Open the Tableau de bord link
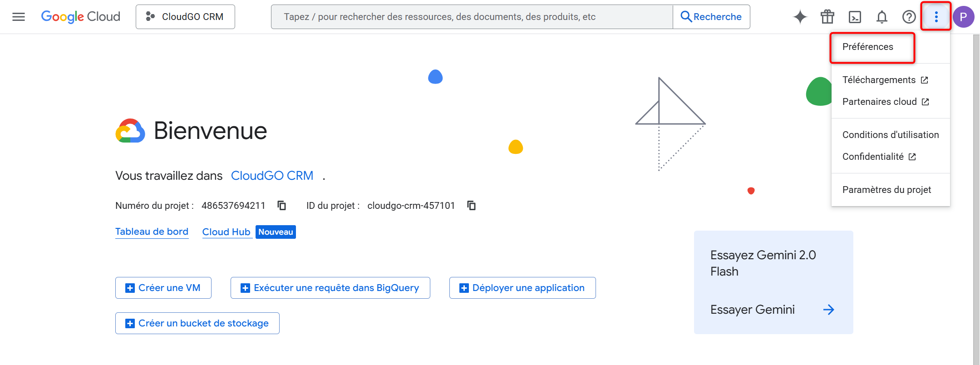The height and width of the screenshot is (365, 980). [x=152, y=232]
